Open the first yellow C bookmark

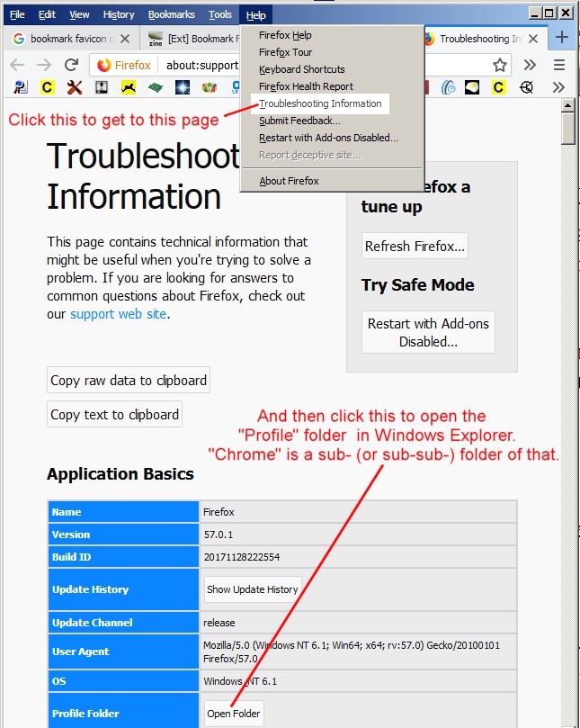pos(47,87)
